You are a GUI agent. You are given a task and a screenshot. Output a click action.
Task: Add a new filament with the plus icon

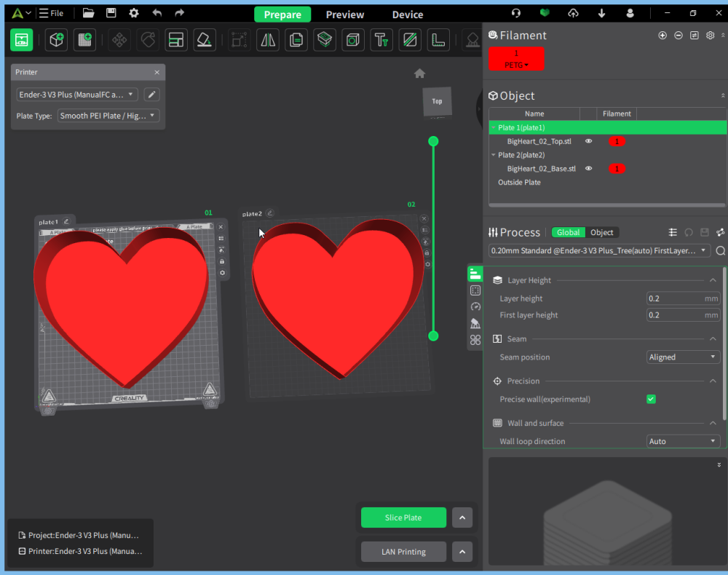[x=662, y=35]
